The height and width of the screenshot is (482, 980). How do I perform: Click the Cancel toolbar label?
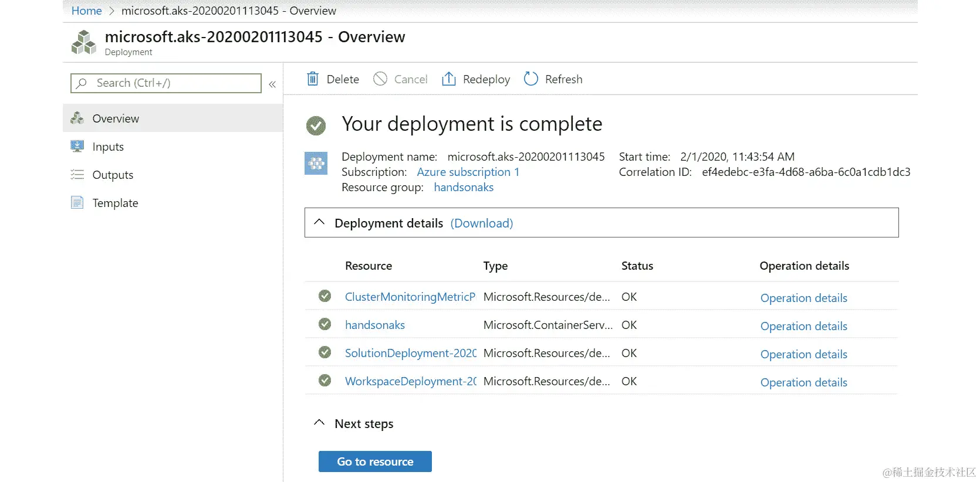[411, 79]
